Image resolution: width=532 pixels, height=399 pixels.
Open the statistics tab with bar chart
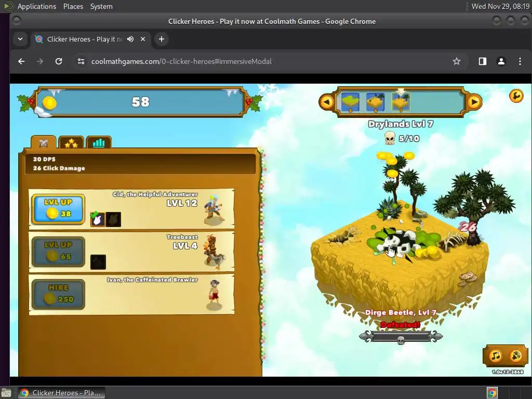[x=99, y=142]
